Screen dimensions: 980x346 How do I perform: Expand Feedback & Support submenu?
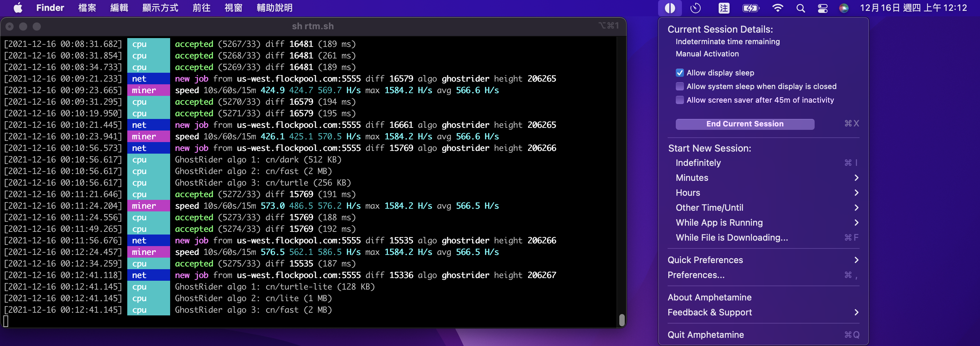coord(763,312)
